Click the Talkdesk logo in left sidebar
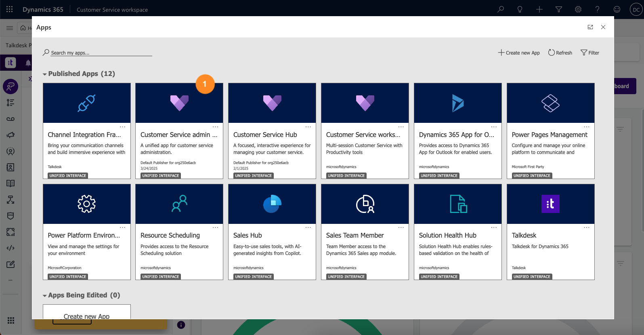This screenshot has height=335, width=644. coord(10,62)
